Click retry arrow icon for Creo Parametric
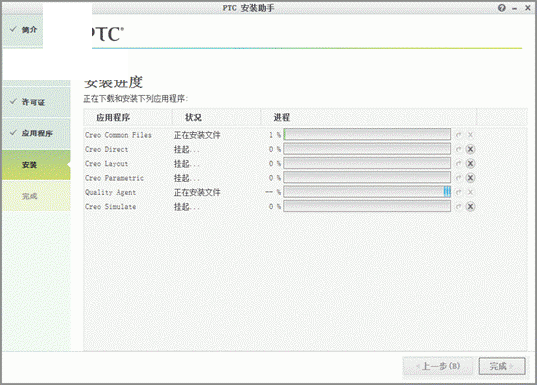The height and width of the screenshot is (385, 537). point(459,178)
